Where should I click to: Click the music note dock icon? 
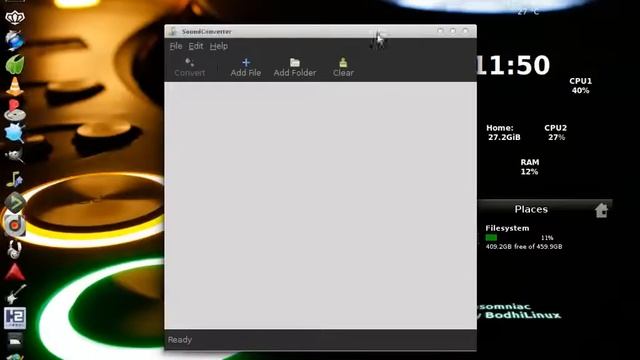tap(15, 179)
